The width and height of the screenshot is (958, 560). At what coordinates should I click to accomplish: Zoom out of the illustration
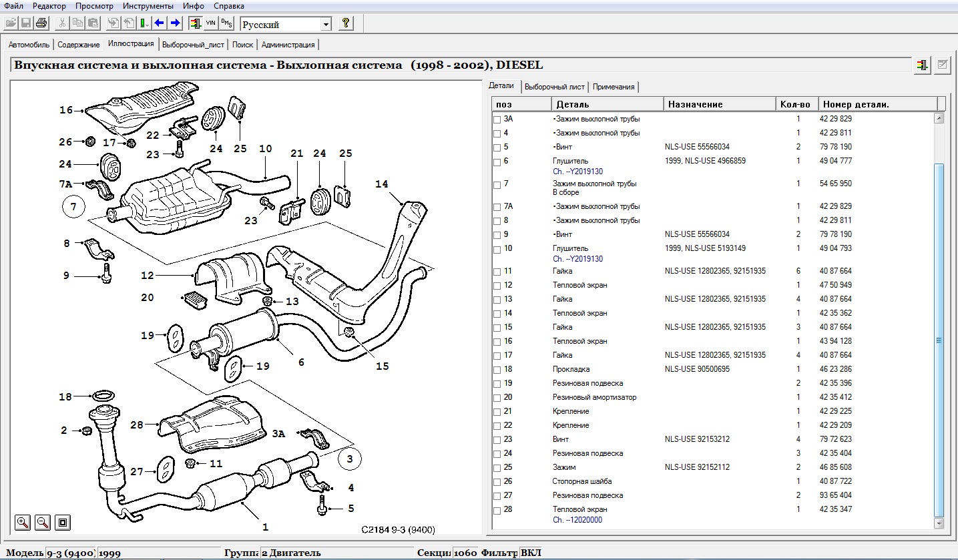coord(42,522)
